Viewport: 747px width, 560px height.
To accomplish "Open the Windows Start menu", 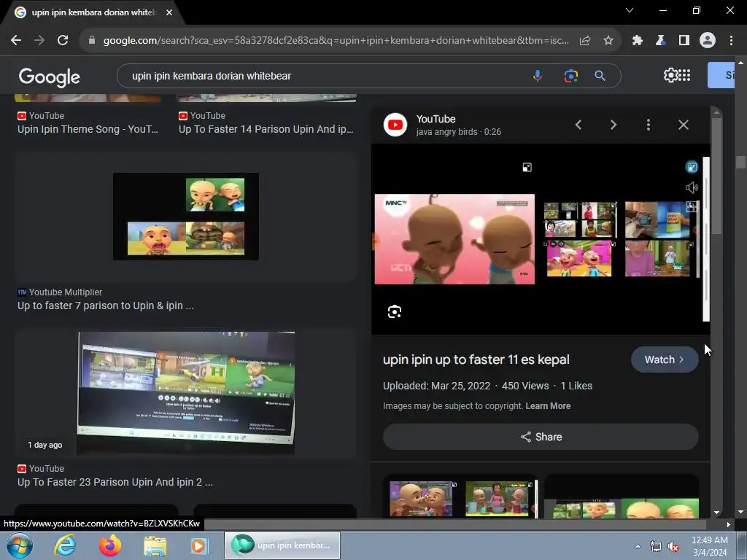I will pyautogui.click(x=20, y=545).
